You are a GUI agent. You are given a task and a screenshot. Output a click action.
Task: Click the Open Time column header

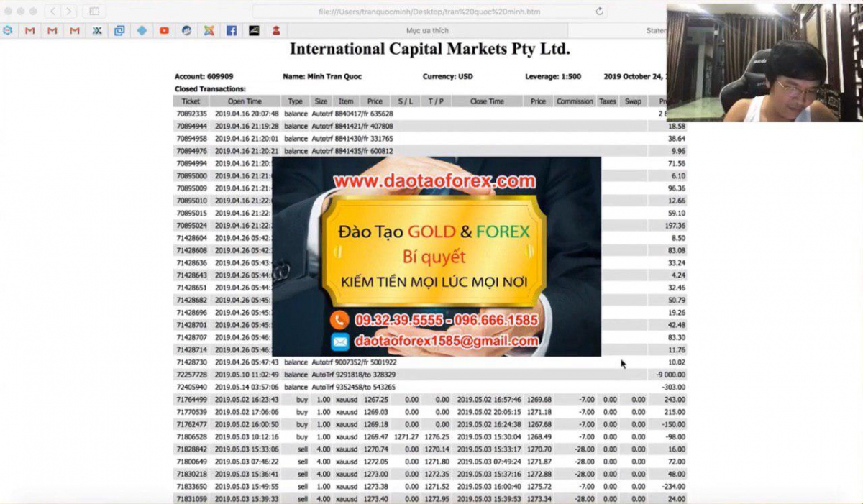tap(245, 101)
